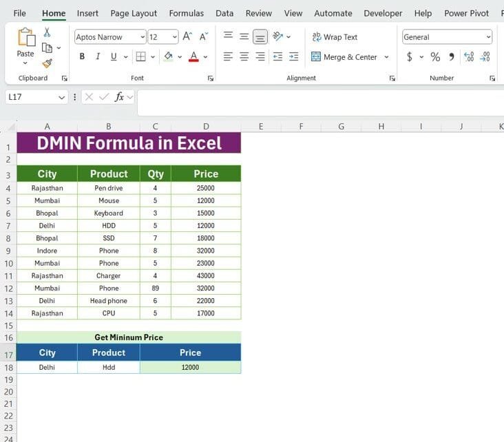Expand Merge & Center options arrow
Screen dimensions: 504x442
coord(386,57)
